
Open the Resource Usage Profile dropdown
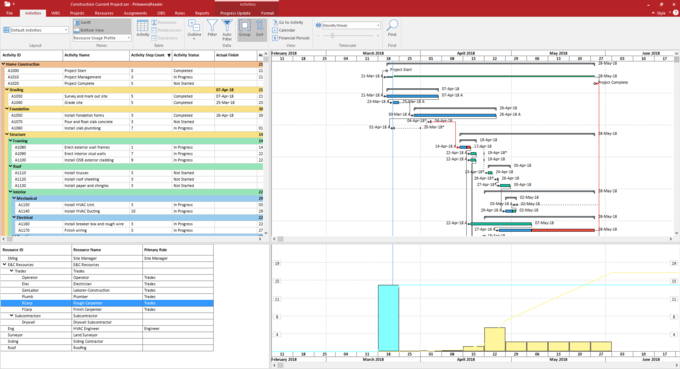click(101, 38)
